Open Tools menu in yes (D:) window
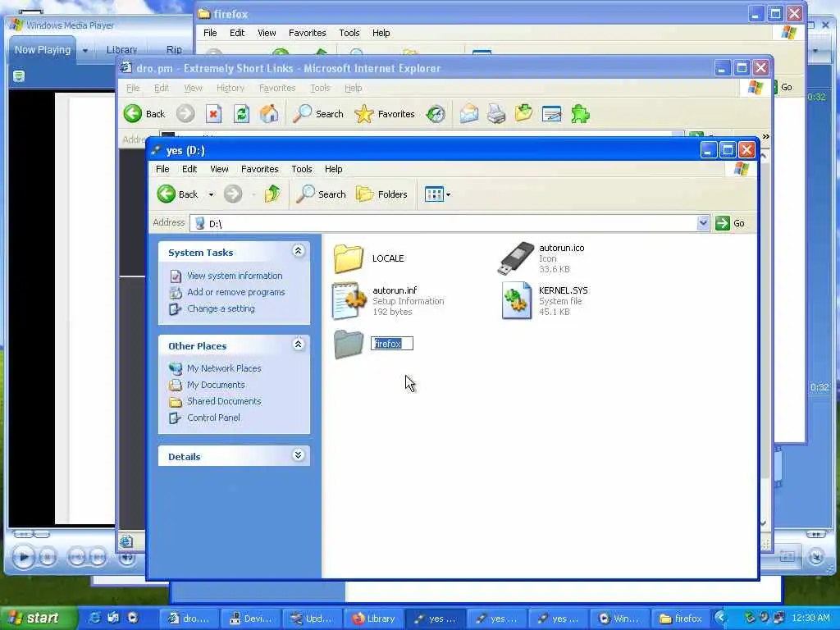This screenshot has width=840, height=630. click(x=302, y=169)
